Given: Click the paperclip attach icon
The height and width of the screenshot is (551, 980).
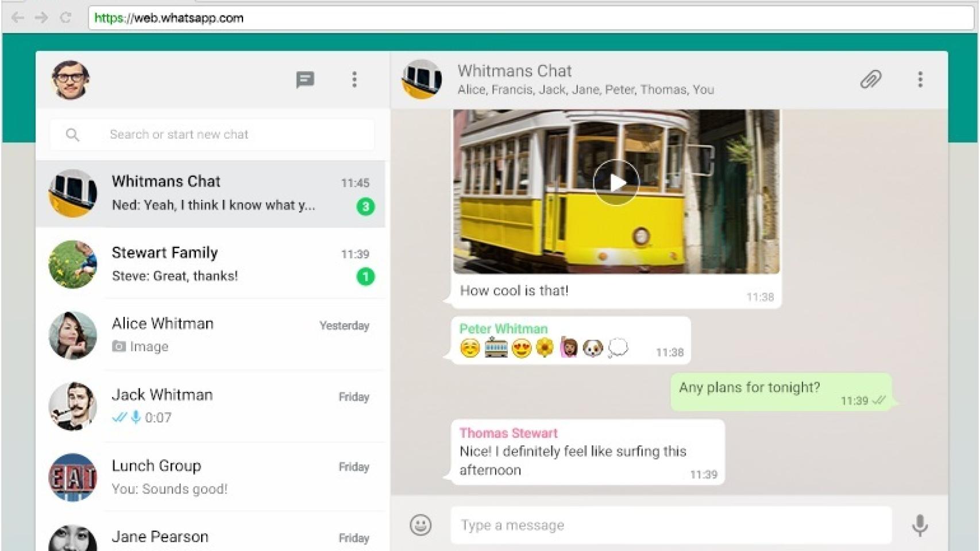Looking at the screenshot, I should 870,80.
